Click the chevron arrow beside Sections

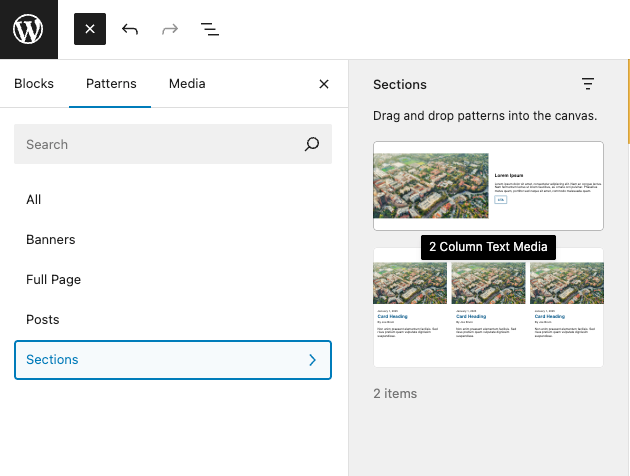(x=312, y=360)
